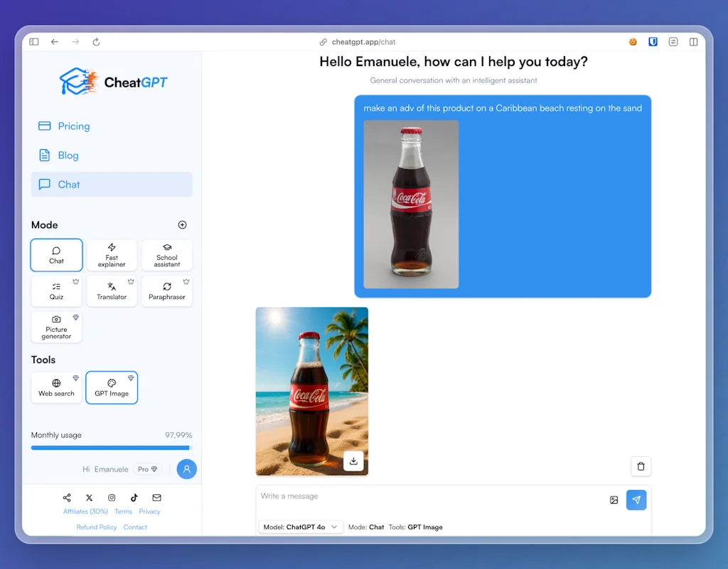Open the Affiliates (30%) link
The height and width of the screenshot is (569, 728).
coord(85,511)
